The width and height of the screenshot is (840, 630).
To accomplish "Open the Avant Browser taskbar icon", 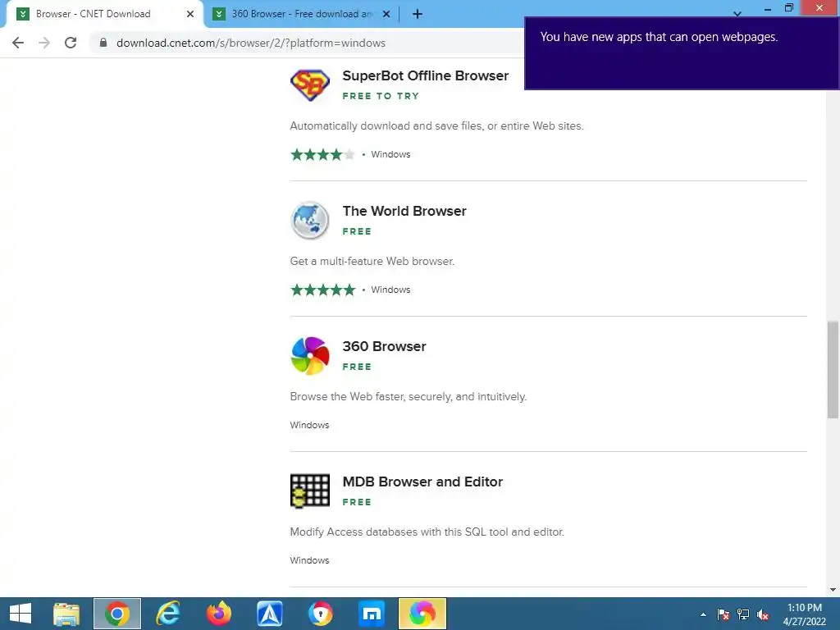I will pos(269,614).
